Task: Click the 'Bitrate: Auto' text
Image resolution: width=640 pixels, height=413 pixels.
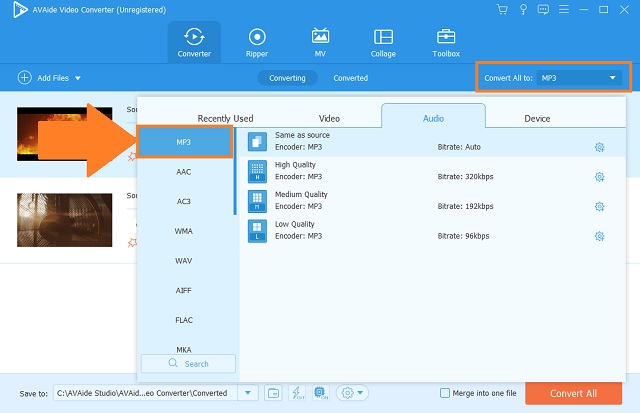Action: click(459, 147)
